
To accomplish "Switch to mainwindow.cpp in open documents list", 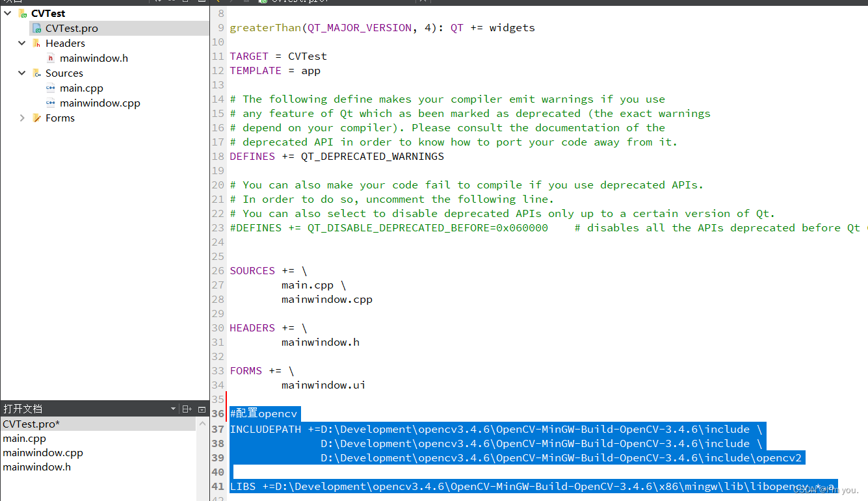I will (x=43, y=453).
